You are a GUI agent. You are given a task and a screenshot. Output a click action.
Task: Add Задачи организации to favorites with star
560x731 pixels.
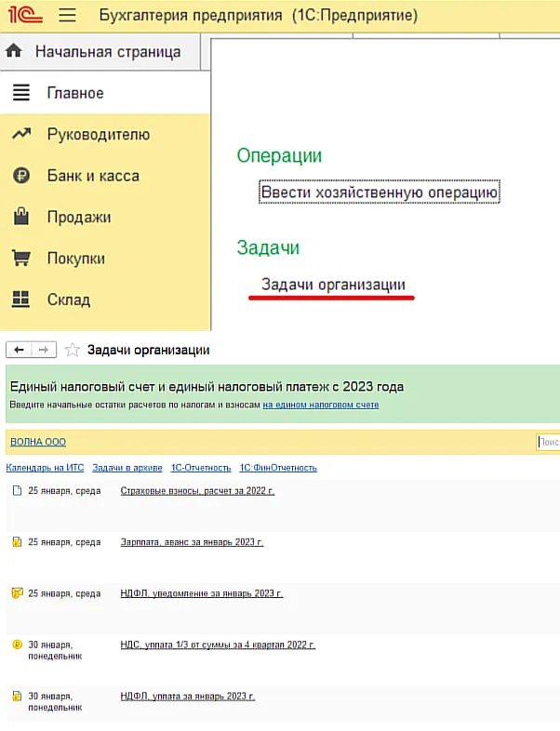(x=73, y=350)
